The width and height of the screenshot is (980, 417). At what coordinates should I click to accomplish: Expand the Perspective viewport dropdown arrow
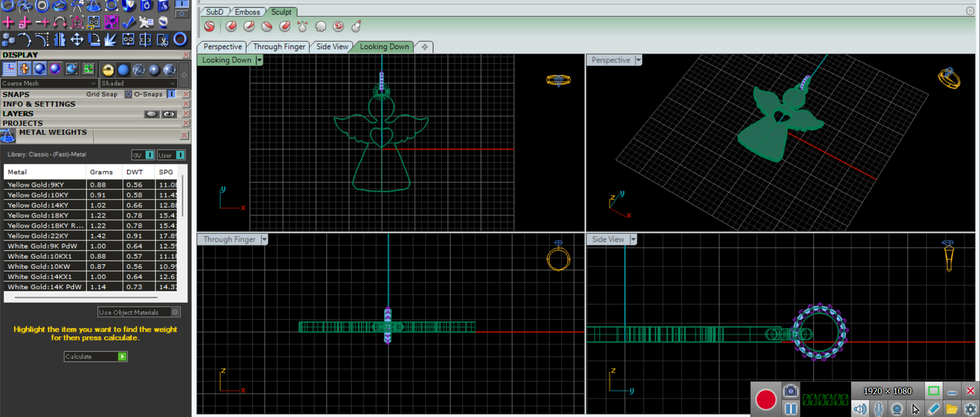[x=638, y=60]
